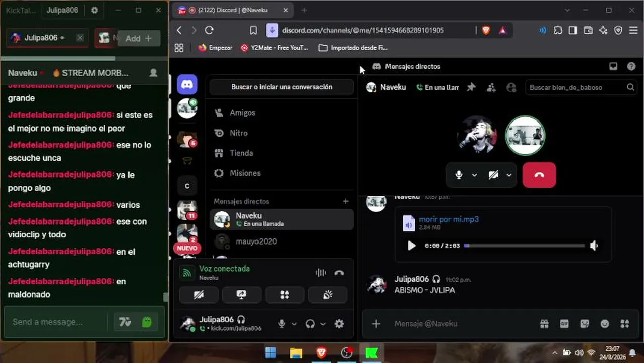Turn on camera in the call controls
The image size is (644, 363).
coord(493,175)
